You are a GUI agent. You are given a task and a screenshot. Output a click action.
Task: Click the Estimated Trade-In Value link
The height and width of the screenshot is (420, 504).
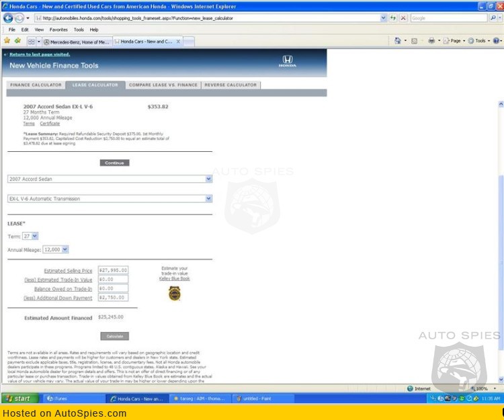(58, 280)
